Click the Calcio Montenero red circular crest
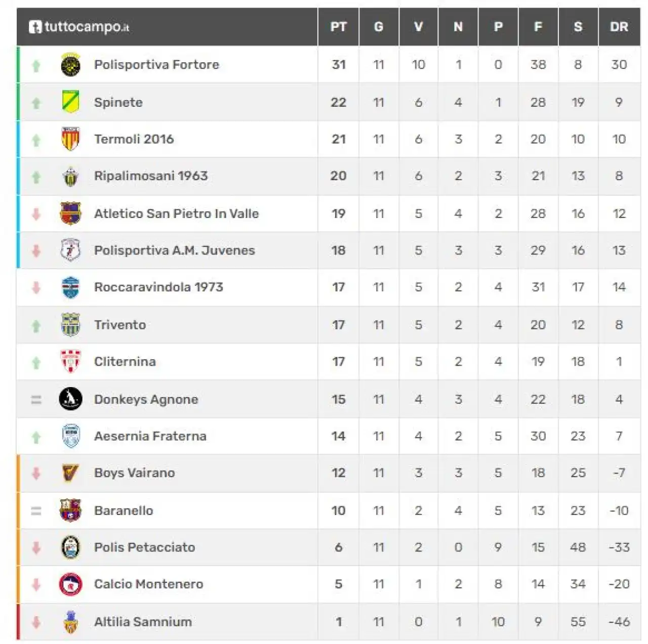This screenshot has width=648, height=644. coord(70,584)
